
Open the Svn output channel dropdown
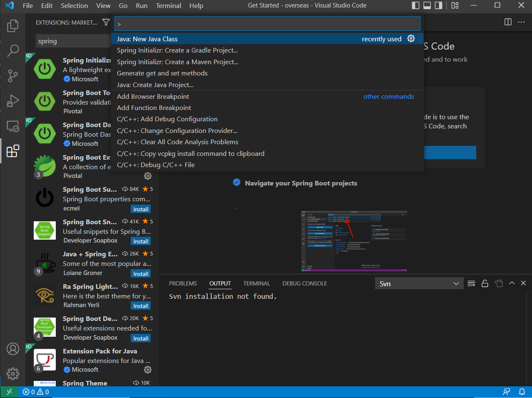click(x=419, y=283)
